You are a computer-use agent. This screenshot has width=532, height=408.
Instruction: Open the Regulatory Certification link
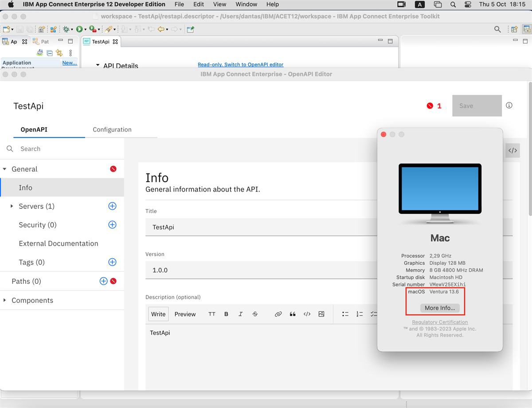point(440,322)
